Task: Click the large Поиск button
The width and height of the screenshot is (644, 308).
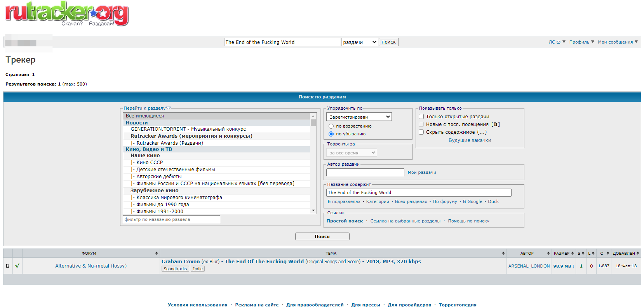Action: point(322,236)
